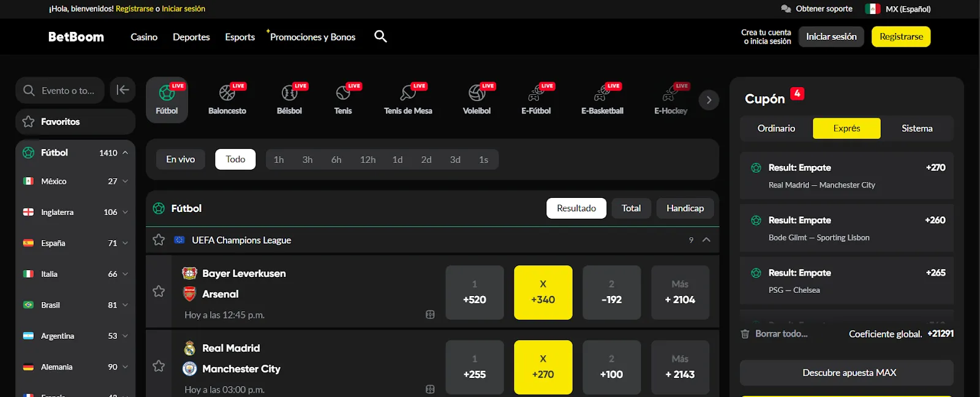Expand España league list

[x=125, y=243]
